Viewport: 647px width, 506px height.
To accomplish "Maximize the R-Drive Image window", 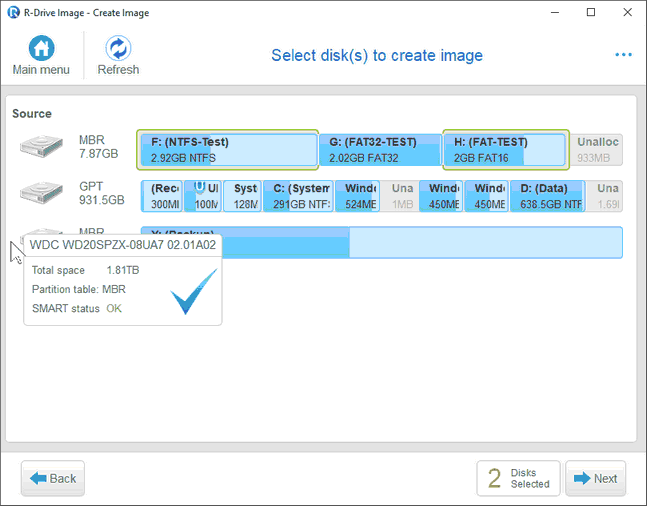I will tap(591, 12).
